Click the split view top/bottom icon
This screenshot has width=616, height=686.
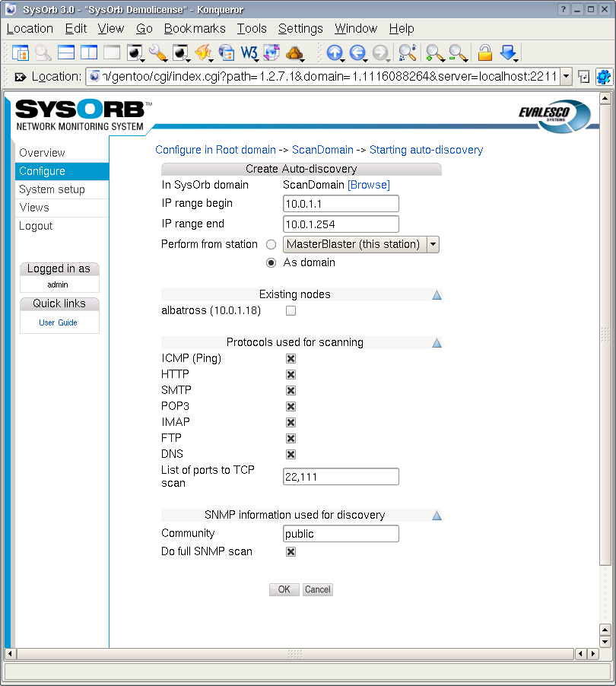click(66, 53)
